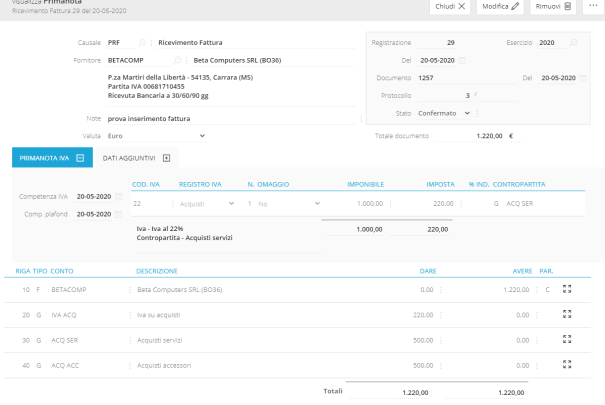Open calendar icon for Comp. plafond

click(x=118, y=214)
